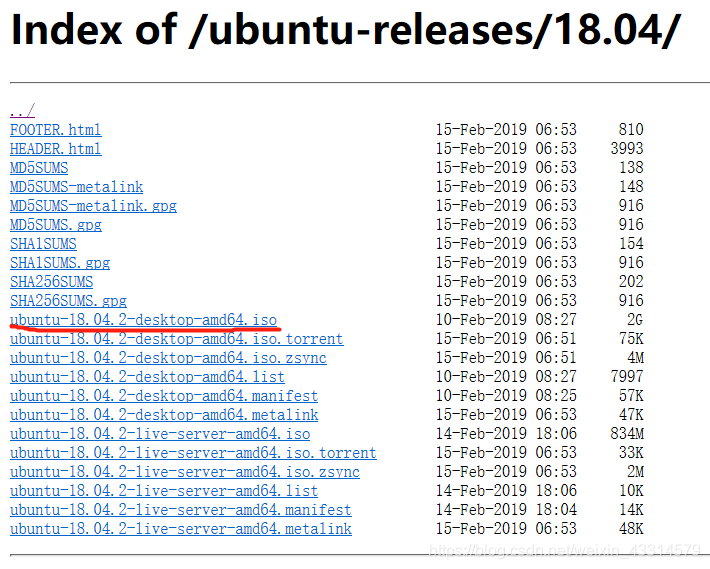This screenshot has height=569, width=710.
Task: Click the 148 size of MD5SUMS-metalink
Action: (x=631, y=186)
